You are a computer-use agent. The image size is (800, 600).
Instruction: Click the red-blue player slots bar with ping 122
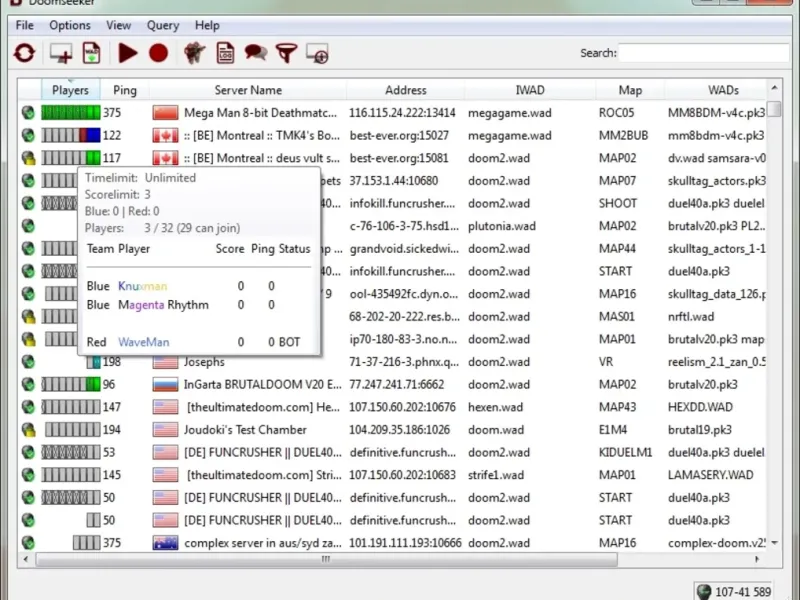(70, 135)
